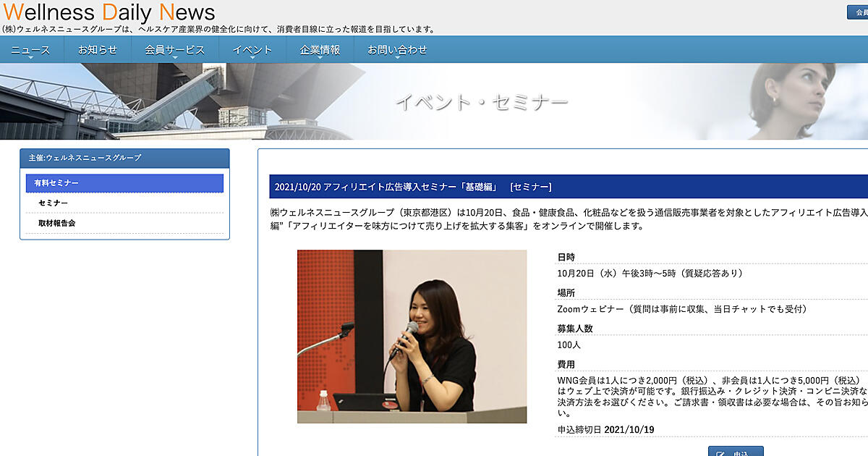
Task: Open the Wellness Daily News logo link
Action: coord(109,12)
